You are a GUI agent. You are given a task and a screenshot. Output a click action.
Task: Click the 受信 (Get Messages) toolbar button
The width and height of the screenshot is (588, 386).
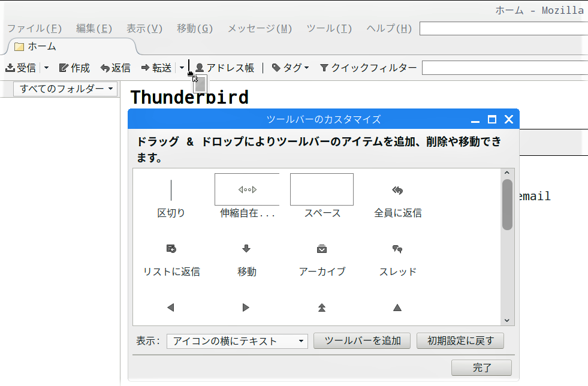pyautogui.click(x=21, y=68)
